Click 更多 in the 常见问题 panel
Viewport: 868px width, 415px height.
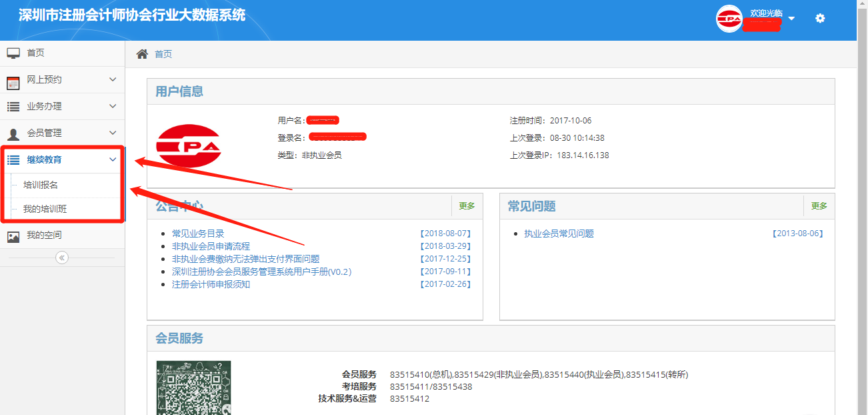[x=819, y=206]
